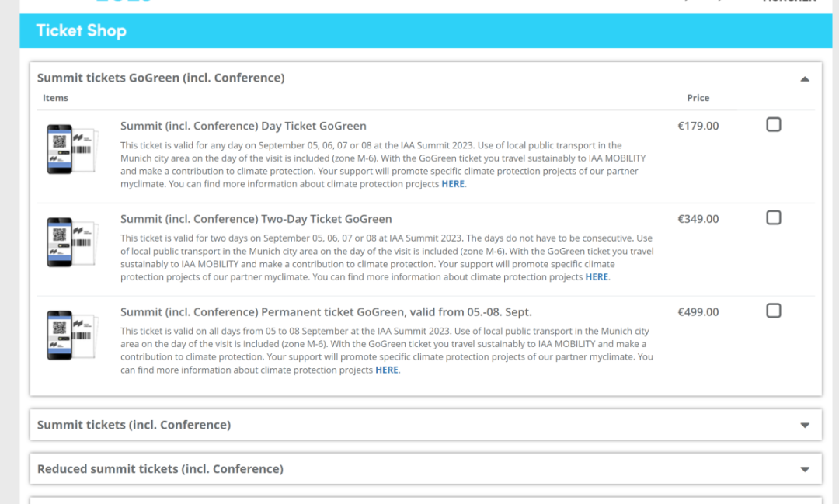
Task: Tick the checkbox for the €349.00 Two-Day Ticket GoGreen
Action: click(773, 217)
